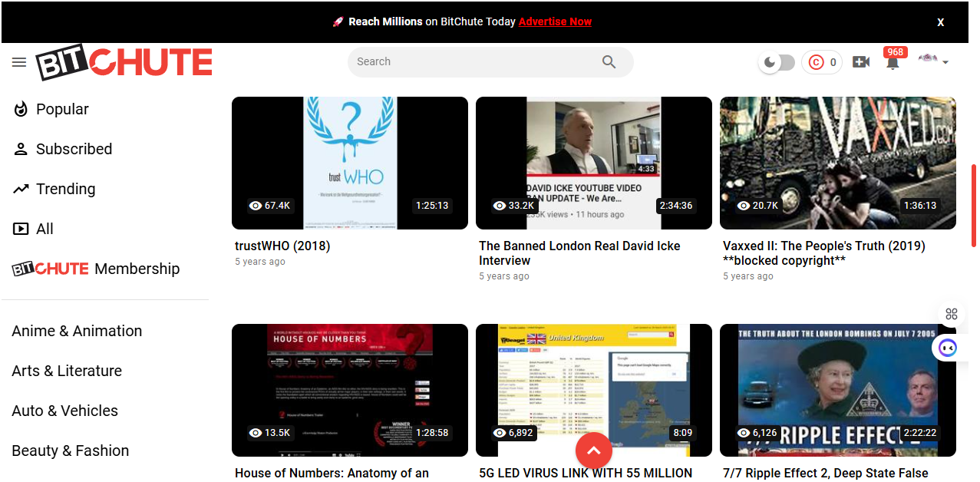This screenshot has height=482, width=980.
Task: Close the advertising banner
Action: point(941,22)
